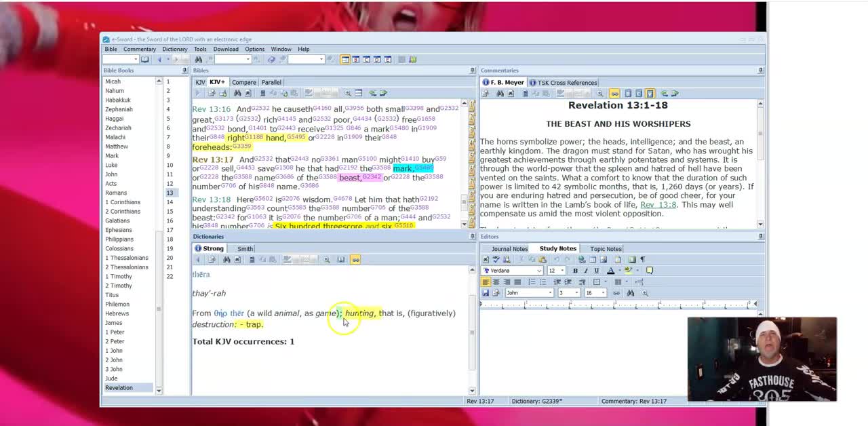Select Matthew in the Bible Books list
This screenshot has height=426, width=868.
pyautogui.click(x=117, y=147)
